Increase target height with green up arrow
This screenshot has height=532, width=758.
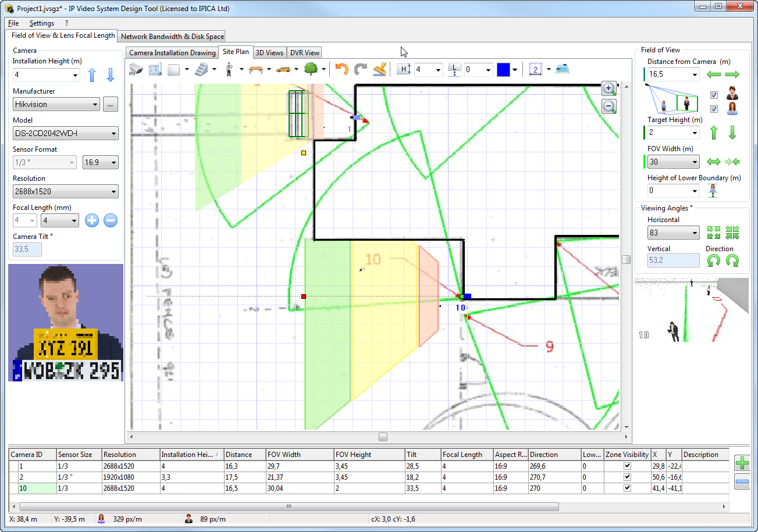tap(714, 133)
